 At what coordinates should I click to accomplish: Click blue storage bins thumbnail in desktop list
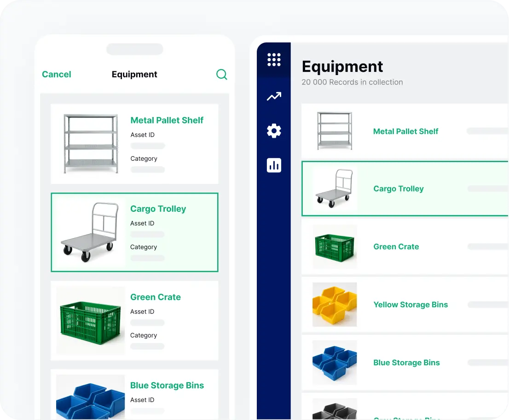335,363
